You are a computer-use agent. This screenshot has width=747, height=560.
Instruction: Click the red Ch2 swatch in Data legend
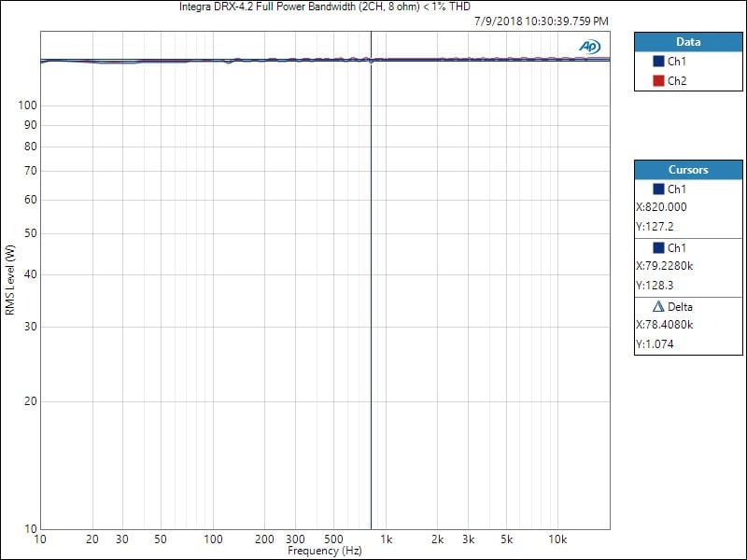(659, 81)
